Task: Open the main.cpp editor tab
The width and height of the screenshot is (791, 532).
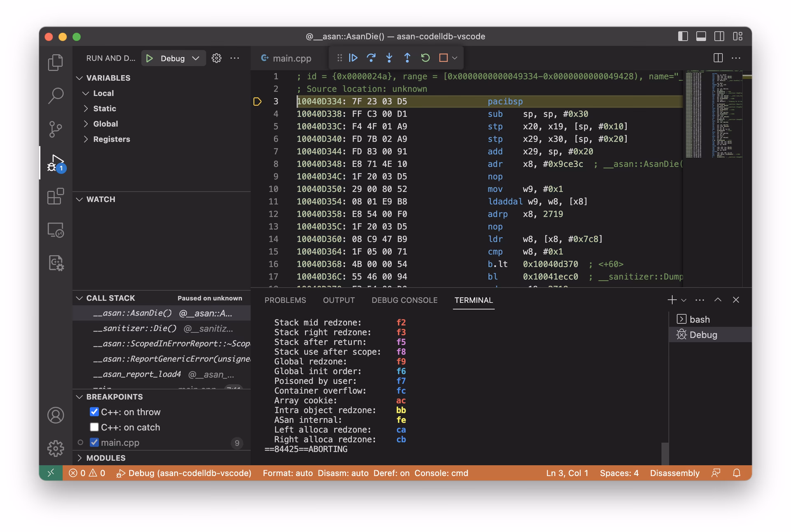Action: (286, 58)
